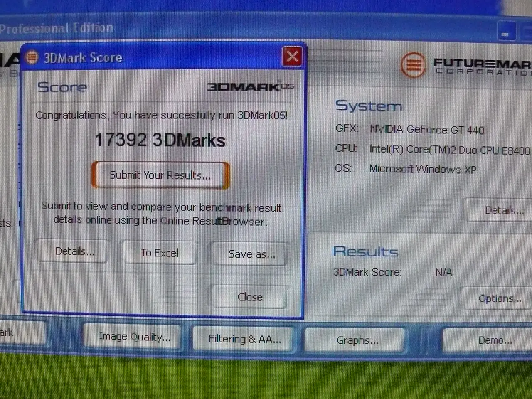532x399 pixels.
Task: Click the System heading
Action: click(x=369, y=106)
